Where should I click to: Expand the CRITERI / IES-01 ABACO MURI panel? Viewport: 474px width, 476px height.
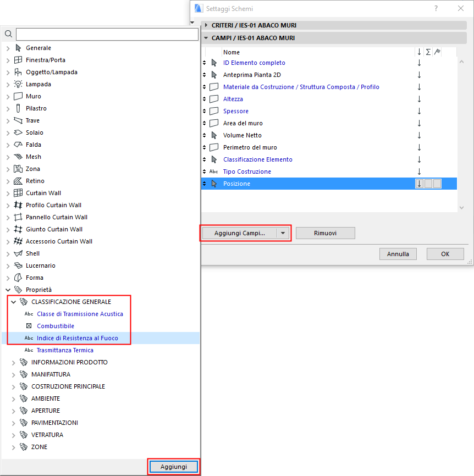coord(207,25)
